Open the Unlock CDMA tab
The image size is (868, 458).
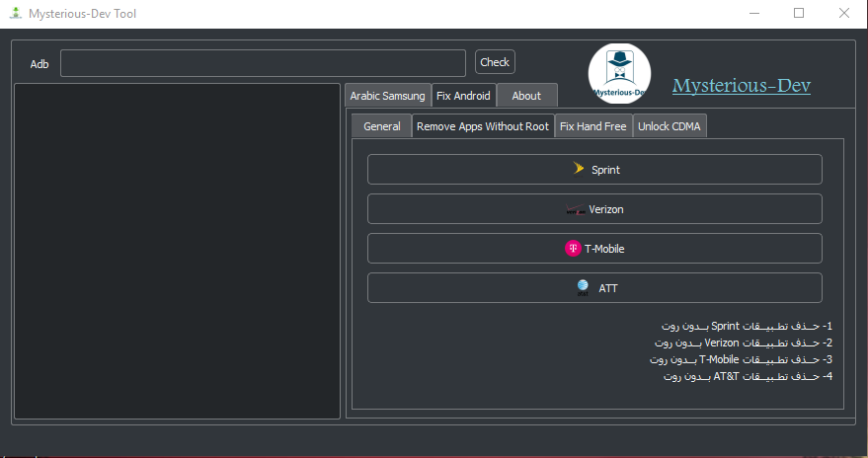[669, 126]
